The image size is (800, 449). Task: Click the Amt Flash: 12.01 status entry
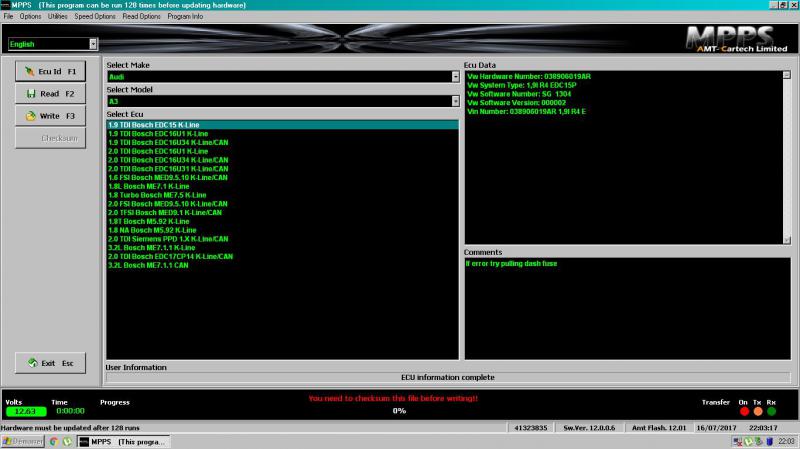tap(659, 428)
